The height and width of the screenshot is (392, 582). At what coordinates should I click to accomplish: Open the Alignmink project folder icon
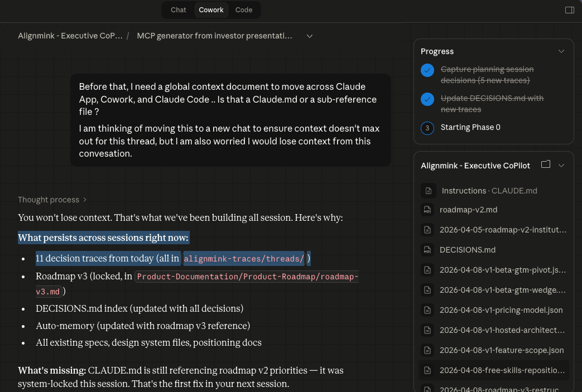pos(545,164)
